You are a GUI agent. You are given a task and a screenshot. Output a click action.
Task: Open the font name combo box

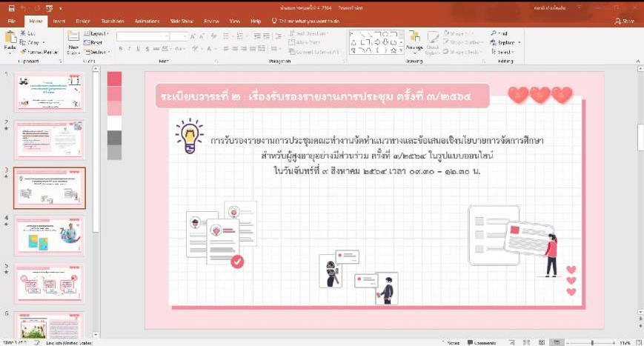click(x=143, y=36)
